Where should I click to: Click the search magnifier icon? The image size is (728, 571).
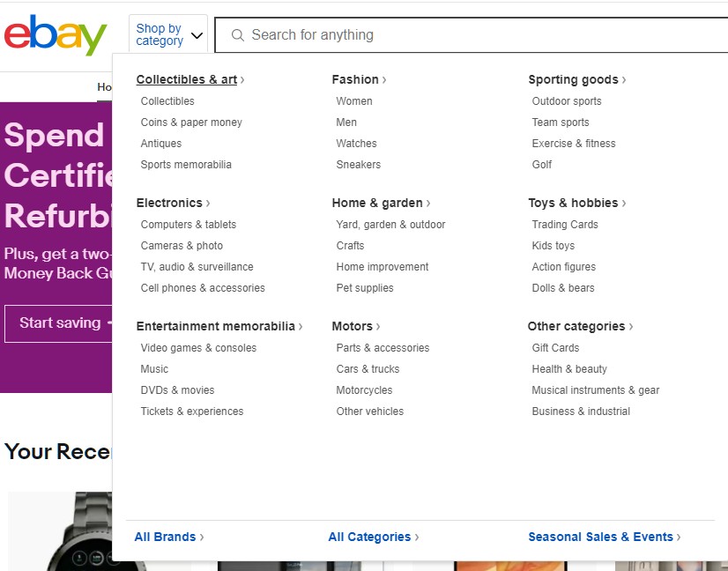[x=237, y=35]
